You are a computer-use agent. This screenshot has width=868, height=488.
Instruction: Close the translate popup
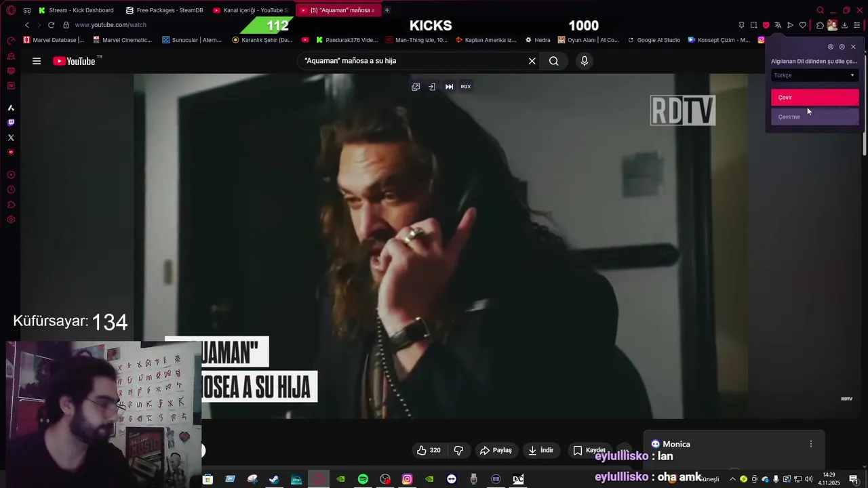click(x=853, y=47)
